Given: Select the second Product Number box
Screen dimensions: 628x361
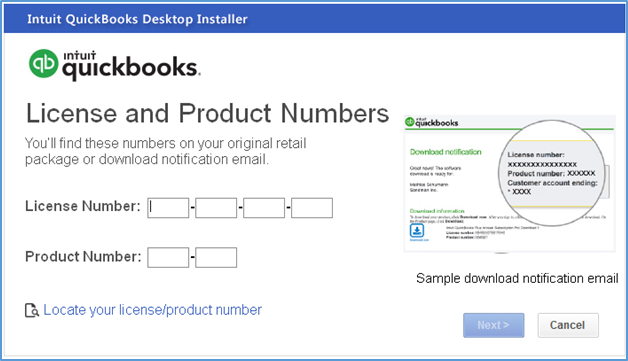Looking at the screenshot, I should pyautogui.click(x=216, y=258).
